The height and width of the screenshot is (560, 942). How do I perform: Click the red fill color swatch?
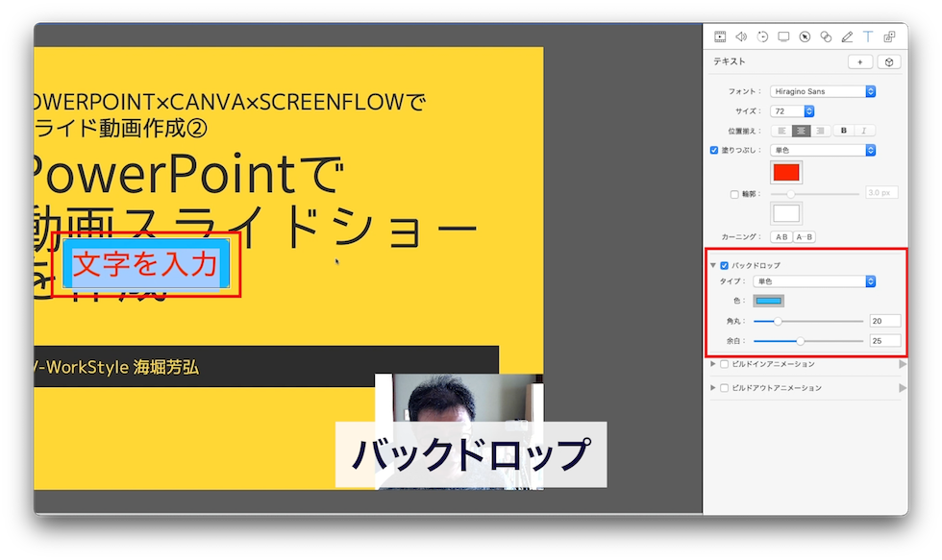point(785,172)
